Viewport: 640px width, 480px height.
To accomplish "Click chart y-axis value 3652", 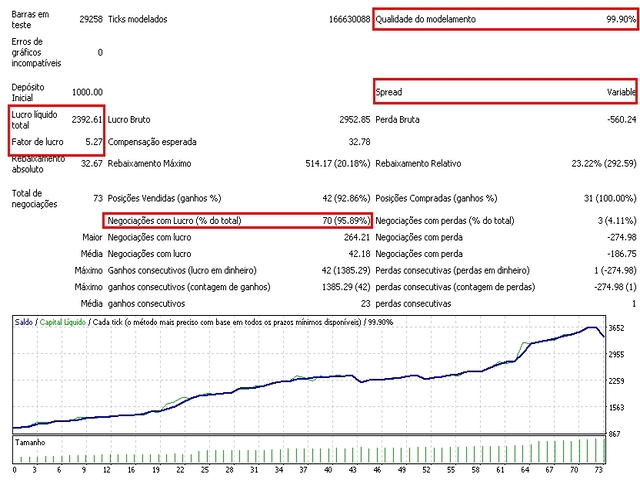I will pyautogui.click(x=616, y=328).
